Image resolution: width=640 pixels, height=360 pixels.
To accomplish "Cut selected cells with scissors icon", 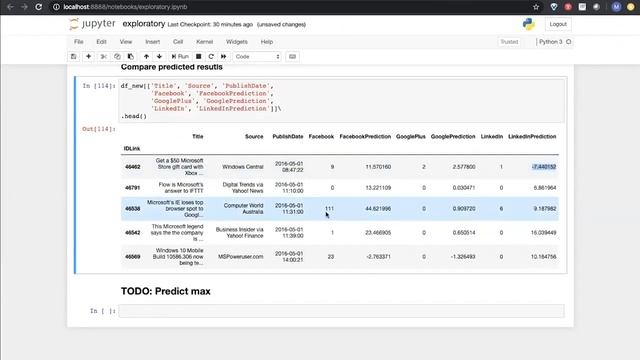I will coord(104,56).
